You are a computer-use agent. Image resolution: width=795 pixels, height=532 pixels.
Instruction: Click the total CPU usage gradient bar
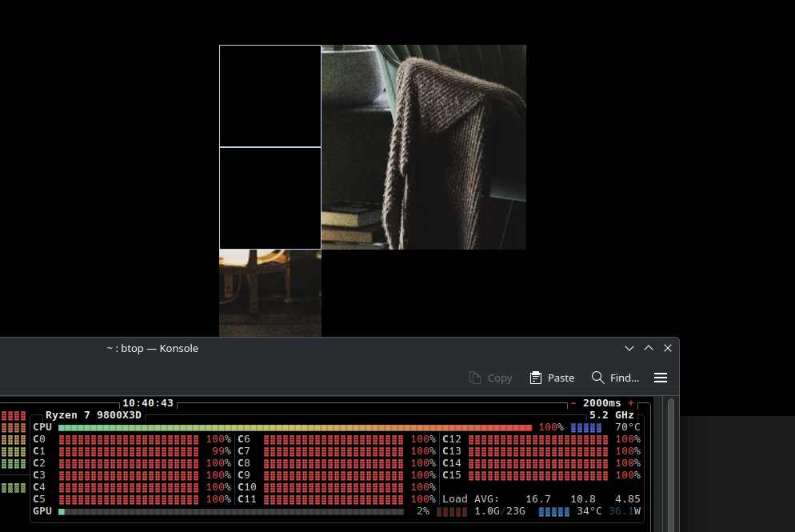coord(295,427)
